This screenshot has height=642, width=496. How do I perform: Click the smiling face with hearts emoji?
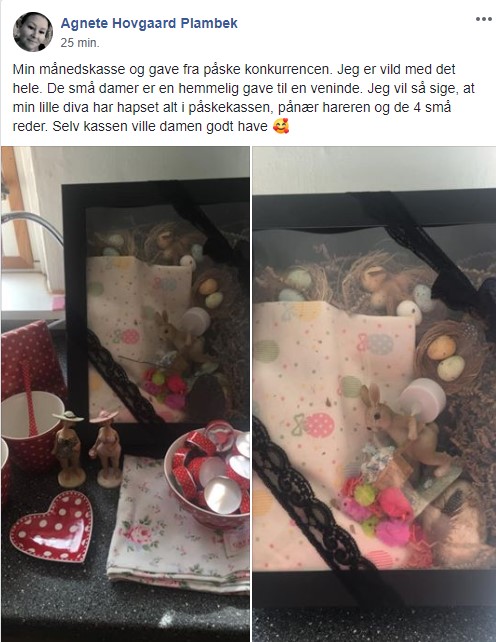[281, 126]
